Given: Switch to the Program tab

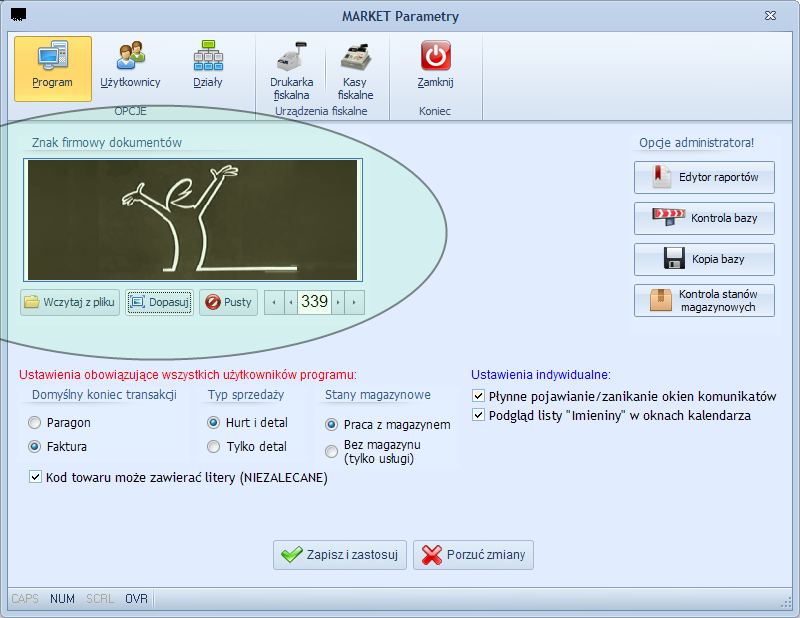Looking at the screenshot, I should coord(53,69).
